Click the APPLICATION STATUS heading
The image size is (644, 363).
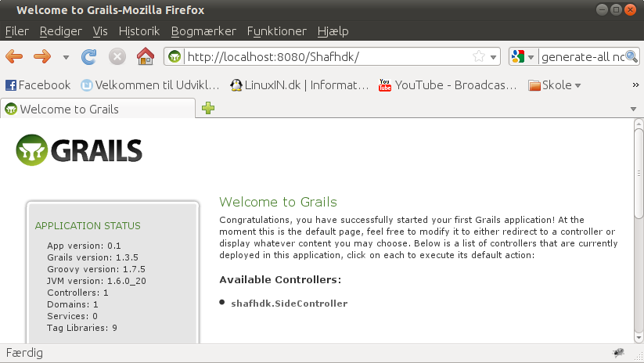(88, 226)
